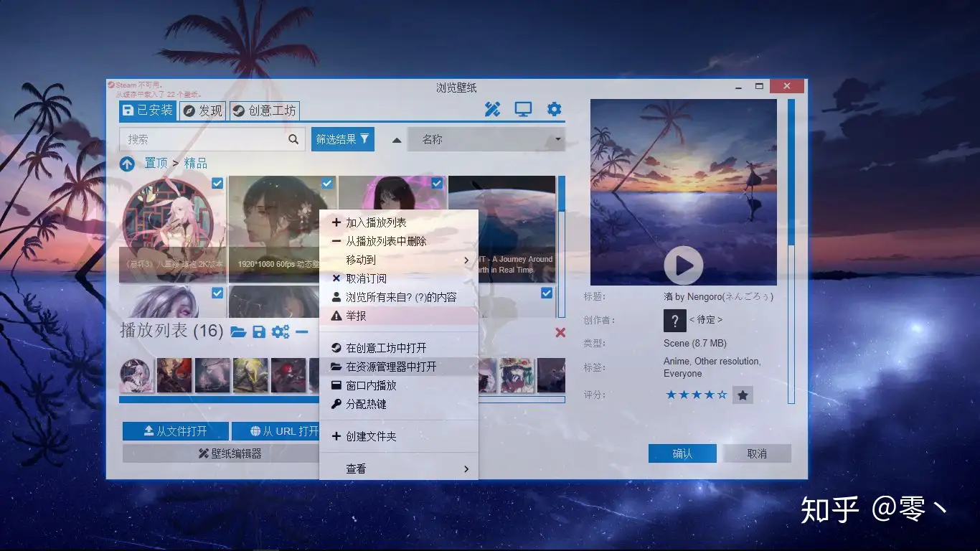Click the magnifier icon in search box

pyautogui.click(x=293, y=139)
